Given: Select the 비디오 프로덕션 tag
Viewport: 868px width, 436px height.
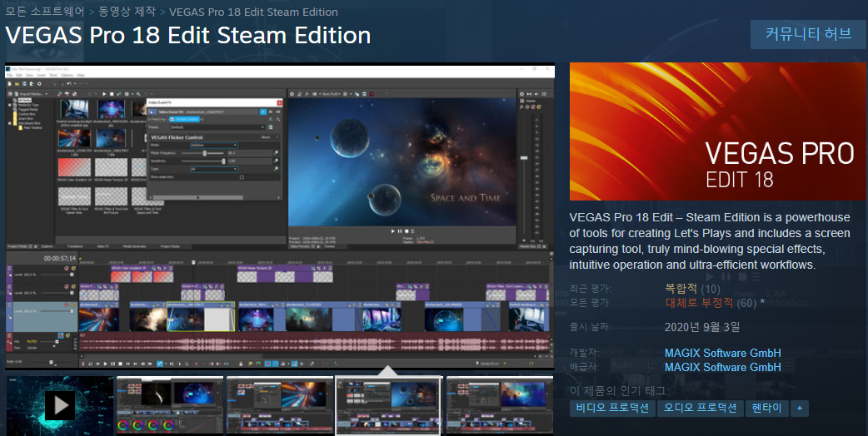Looking at the screenshot, I should pyautogui.click(x=612, y=409).
